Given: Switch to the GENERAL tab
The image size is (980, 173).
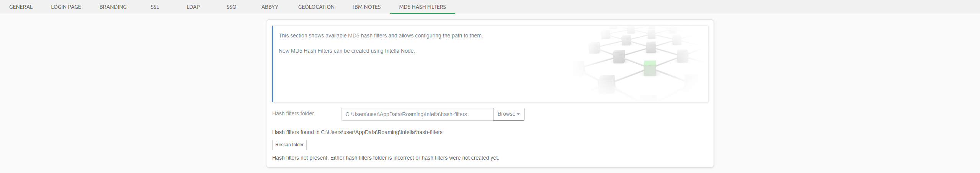Looking at the screenshot, I should tap(21, 7).
